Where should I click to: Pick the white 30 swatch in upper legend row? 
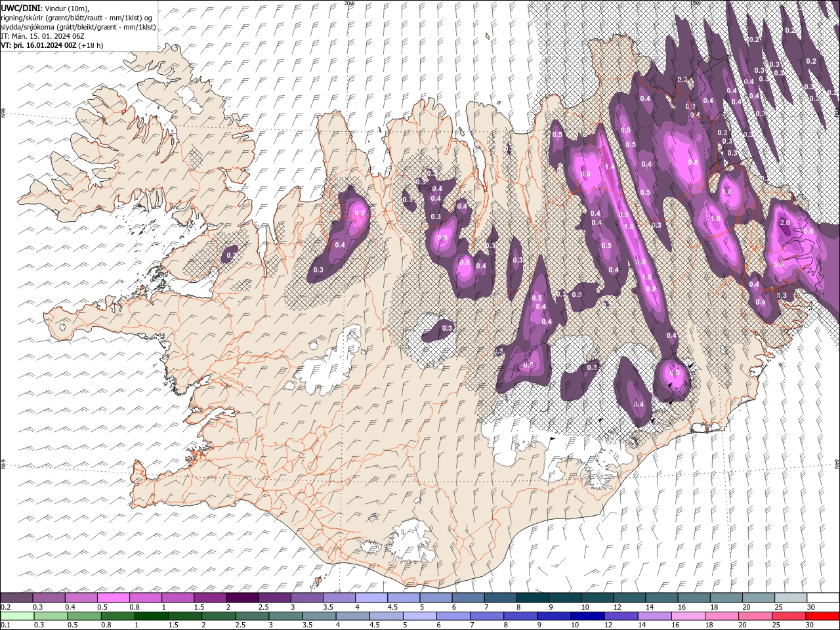(x=822, y=597)
